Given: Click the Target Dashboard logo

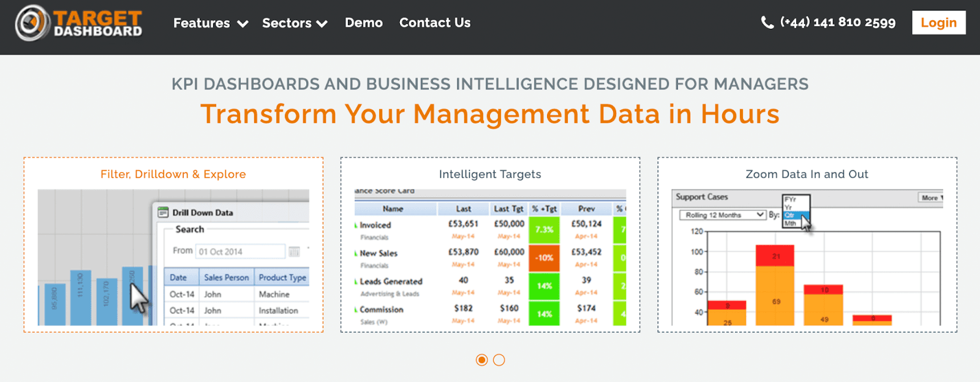Looking at the screenshot, I should click(79, 23).
